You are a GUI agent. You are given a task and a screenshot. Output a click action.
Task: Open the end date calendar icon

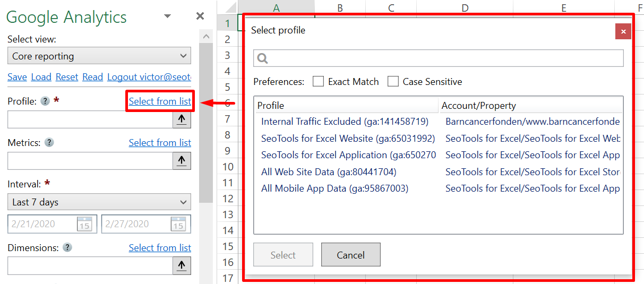pos(178,224)
